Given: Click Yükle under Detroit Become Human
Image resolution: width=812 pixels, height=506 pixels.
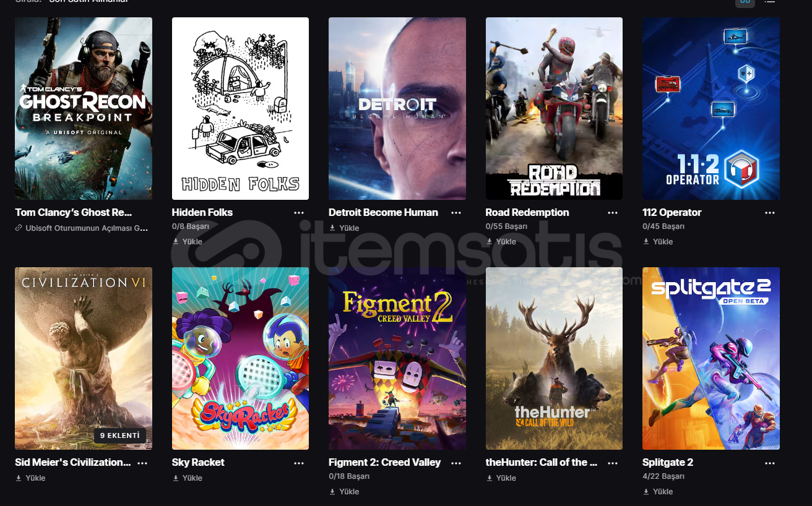Looking at the screenshot, I should coord(344,228).
